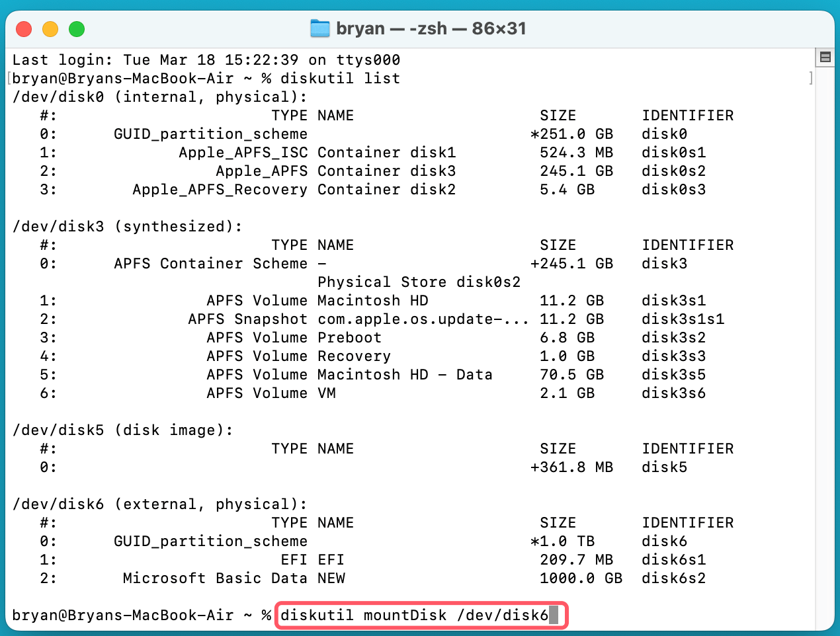Minimize the window using the yellow button

(x=50, y=29)
